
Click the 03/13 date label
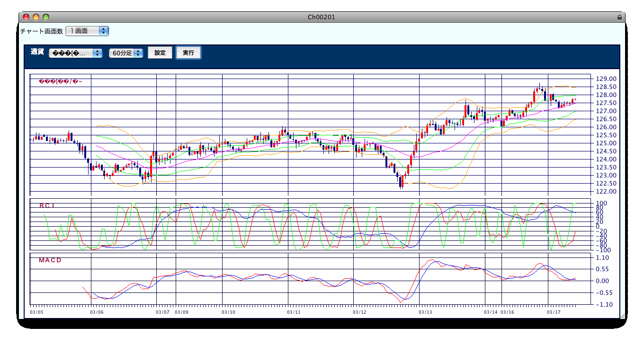(425, 312)
